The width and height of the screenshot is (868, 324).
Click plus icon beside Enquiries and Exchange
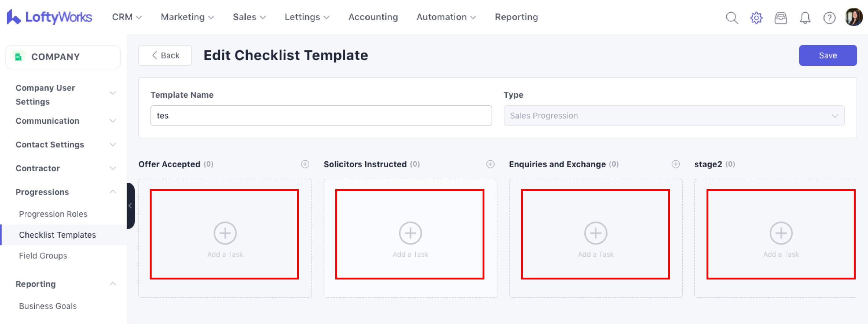[x=676, y=164]
